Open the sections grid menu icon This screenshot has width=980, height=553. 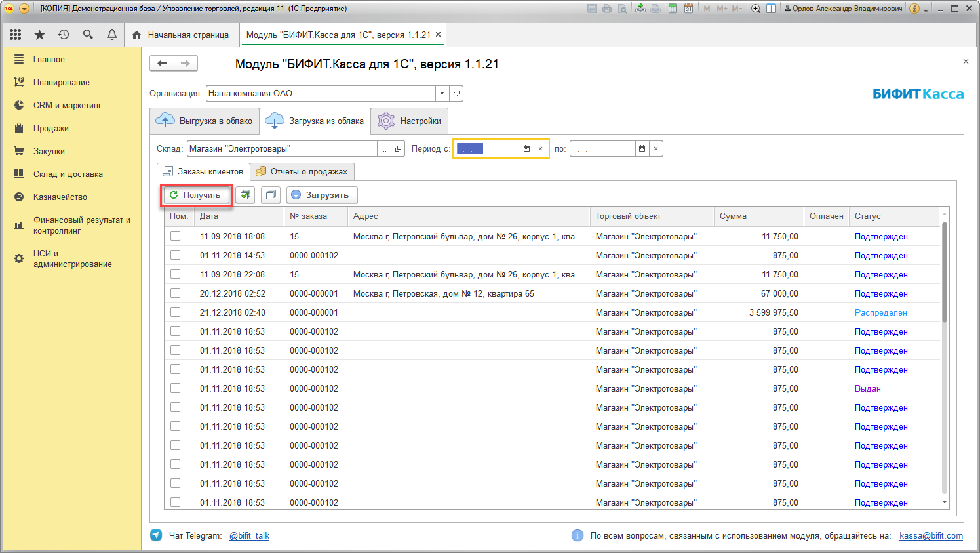15,35
